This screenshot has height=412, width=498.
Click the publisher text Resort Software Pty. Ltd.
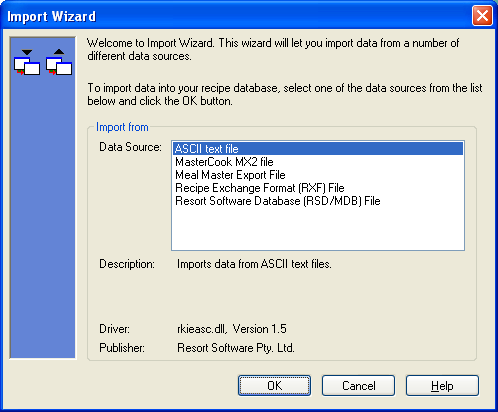tap(236, 348)
